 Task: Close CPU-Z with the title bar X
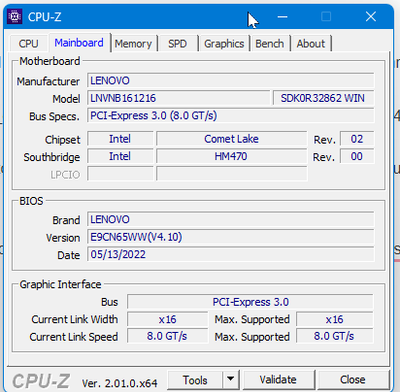(x=371, y=16)
